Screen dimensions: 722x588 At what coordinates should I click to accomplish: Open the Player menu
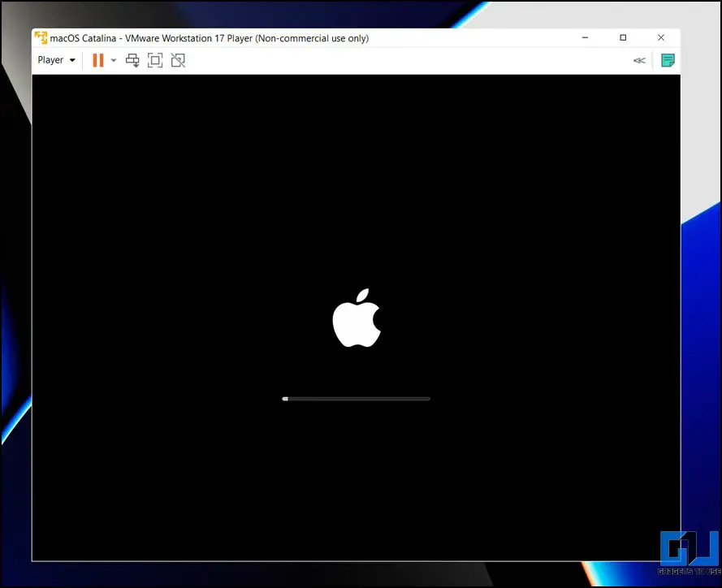click(50, 60)
